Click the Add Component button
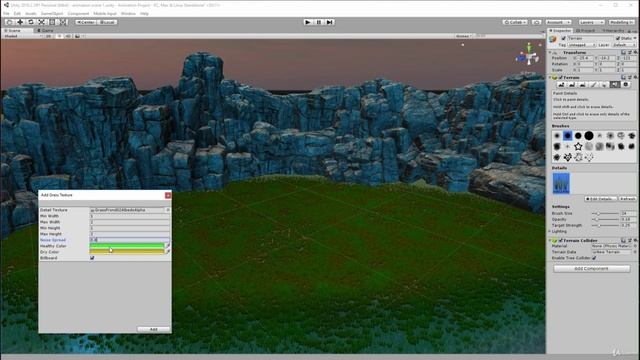 point(591,269)
